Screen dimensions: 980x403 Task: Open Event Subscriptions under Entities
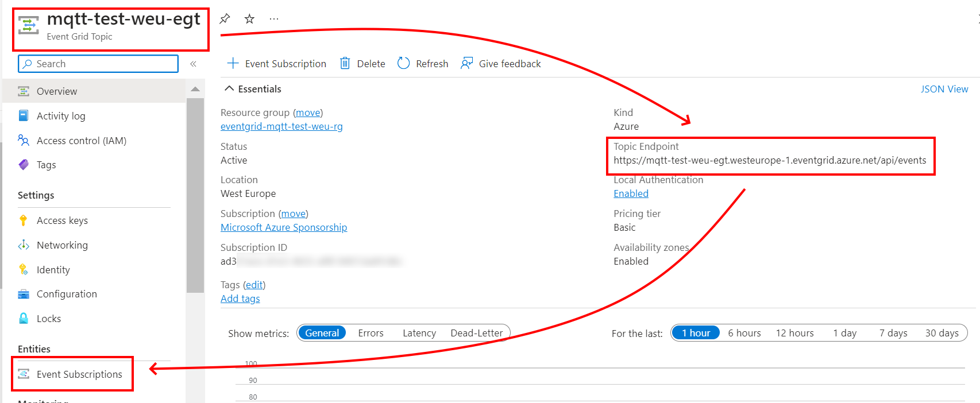(x=79, y=374)
